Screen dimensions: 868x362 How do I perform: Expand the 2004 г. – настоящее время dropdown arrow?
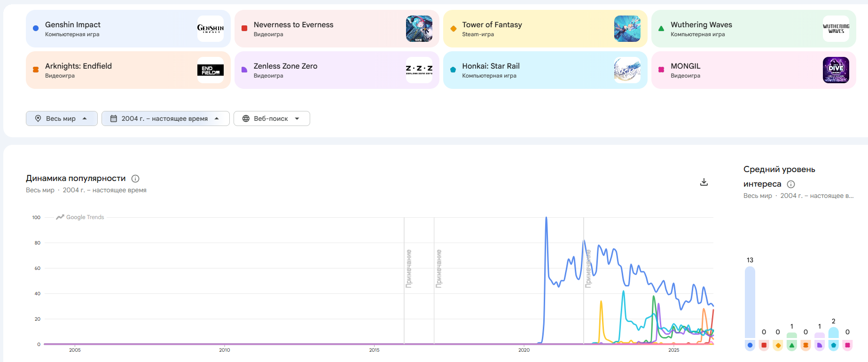point(217,118)
